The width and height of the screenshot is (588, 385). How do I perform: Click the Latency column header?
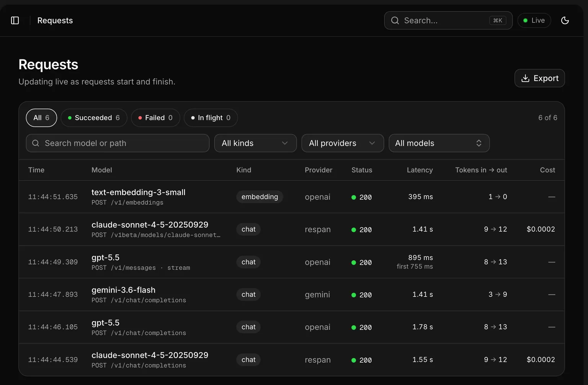pyautogui.click(x=420, y=170)
